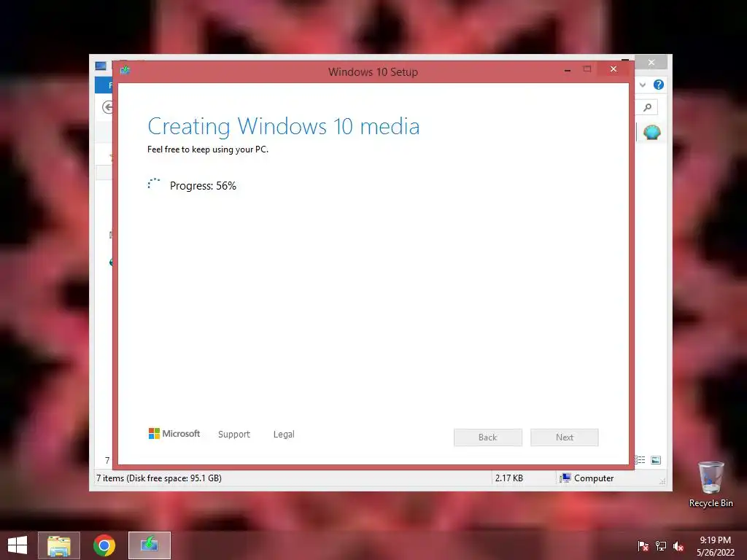The height and width of the screenshot is (560, 747).
Task: Click the Back button in Windows 10 Setup
Action: 487,437
